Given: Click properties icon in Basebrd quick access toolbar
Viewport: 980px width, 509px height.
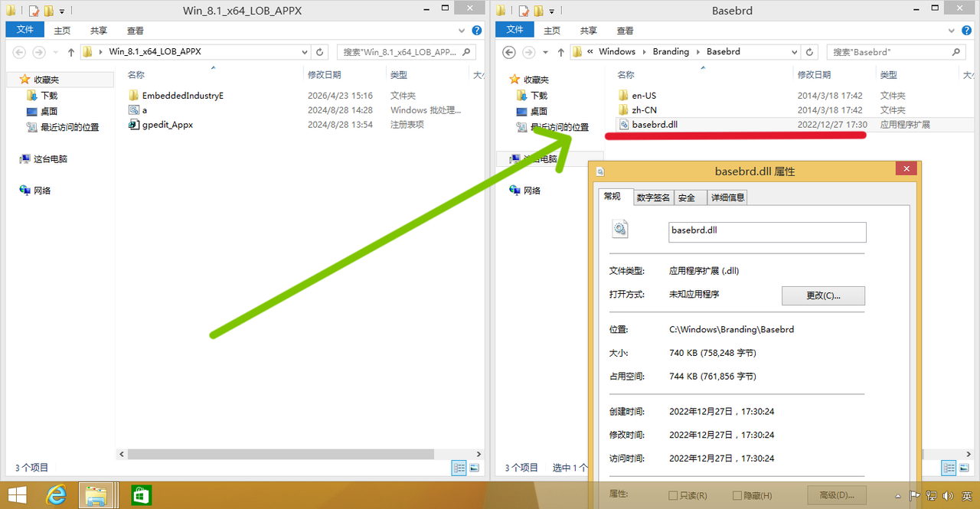Looking at the screenshot, I should pos(524,11).
